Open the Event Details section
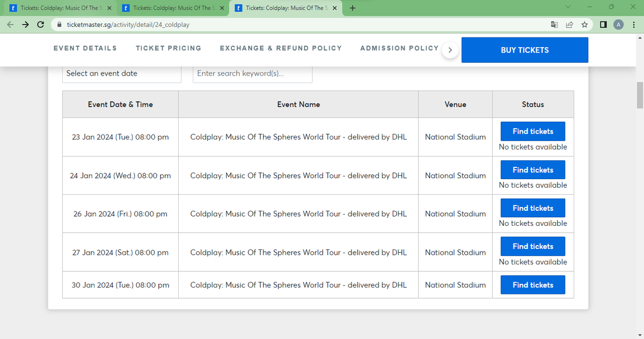Screen dimensions: 644x339 pos(85,48)
